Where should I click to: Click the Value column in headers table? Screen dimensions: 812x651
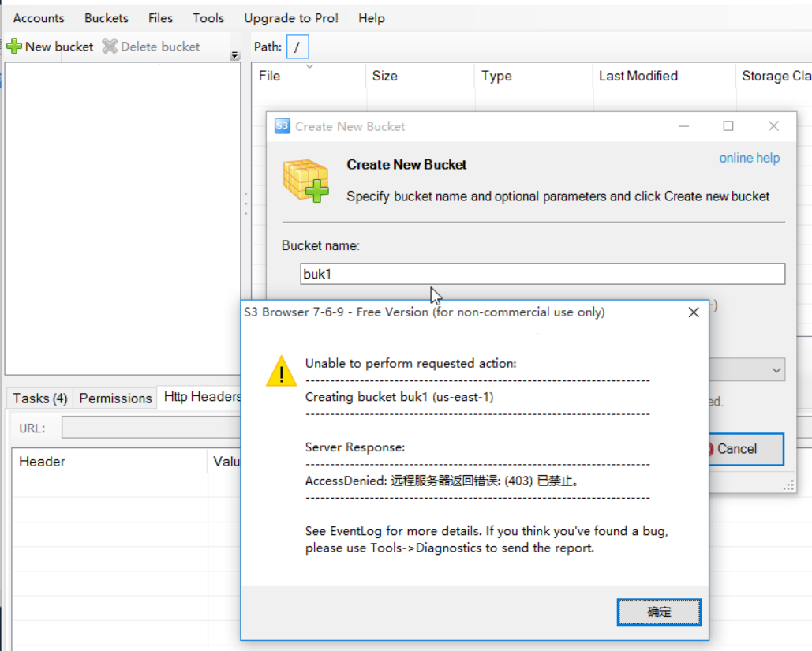[225, 462]
